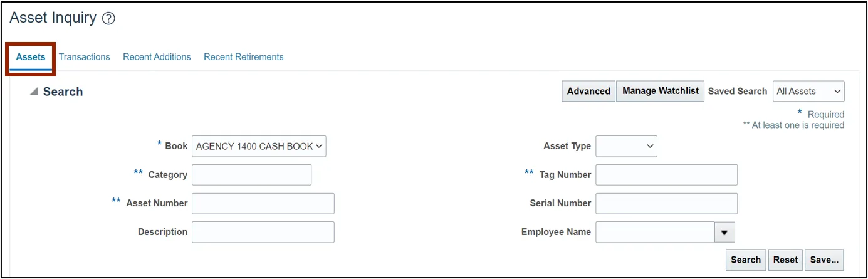Image resolution: width=868 pixels, height=279 pixels.
Task: Open the Asset Inquiry help icon
Action: coord(108,19)
